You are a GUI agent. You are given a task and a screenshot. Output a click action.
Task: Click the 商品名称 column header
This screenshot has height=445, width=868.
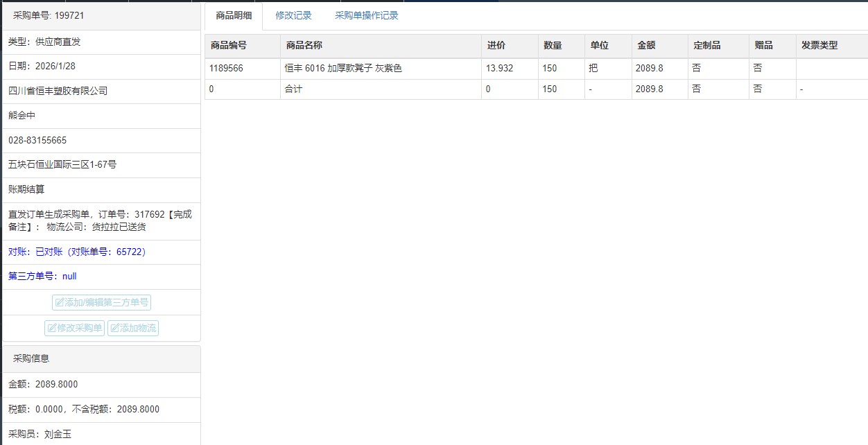(304, 46)
